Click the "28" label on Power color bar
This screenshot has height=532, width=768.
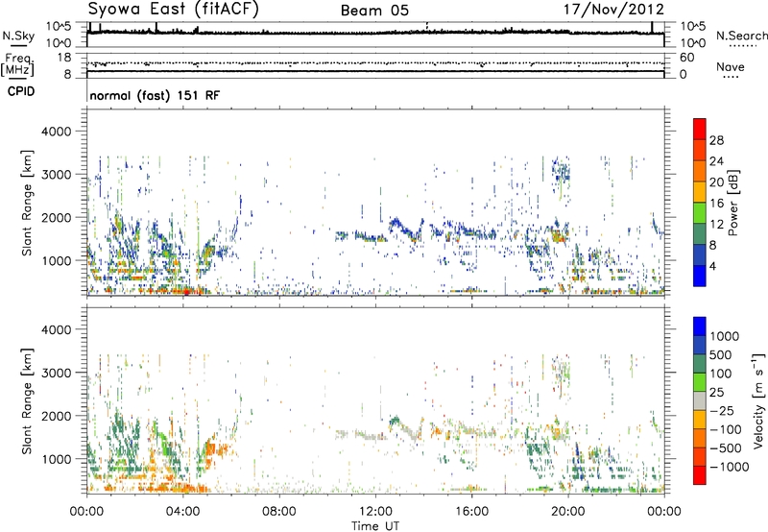[716, 140]
